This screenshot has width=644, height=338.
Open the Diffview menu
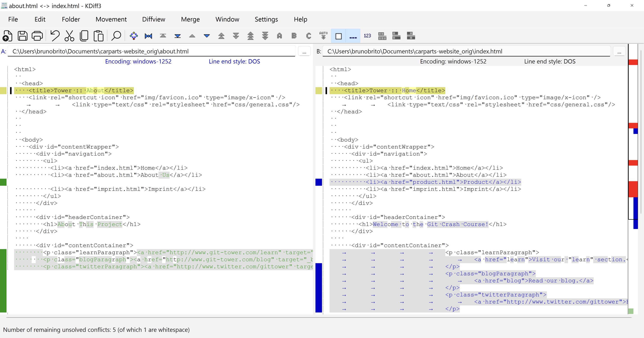tap(153, 19)
